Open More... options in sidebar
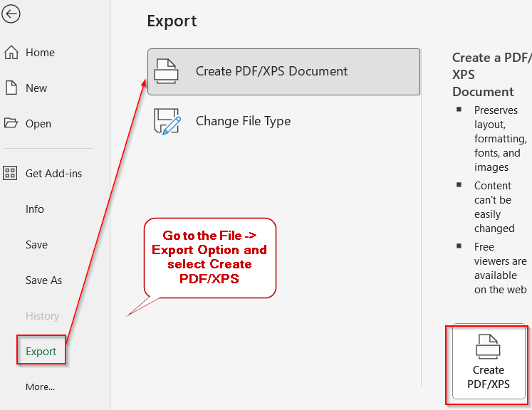The image size is (532, 410). 40,387
